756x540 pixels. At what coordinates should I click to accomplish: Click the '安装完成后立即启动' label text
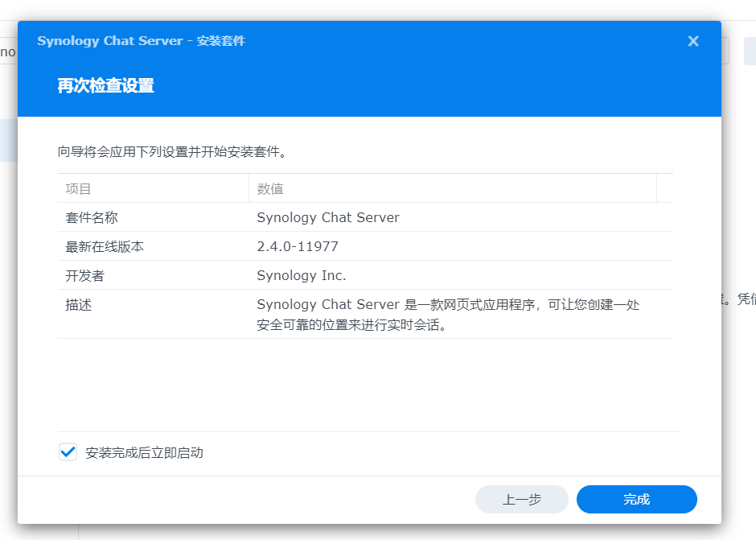(x=144, y=452)
